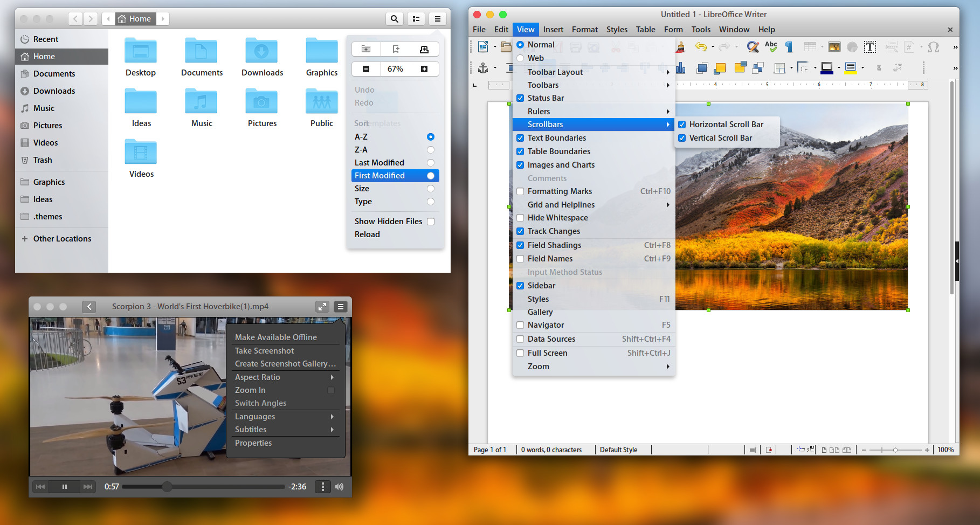The width and height of the screenshot is (980, 525).
Task: Click the Undo arrow in Writer toolbar
Action: (701, 47)
